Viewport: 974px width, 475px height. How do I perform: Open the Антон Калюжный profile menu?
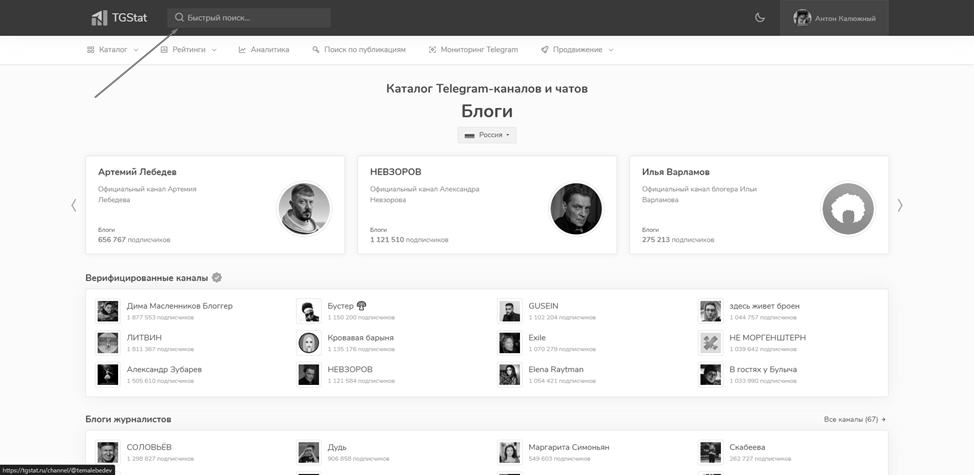point(834,18)
